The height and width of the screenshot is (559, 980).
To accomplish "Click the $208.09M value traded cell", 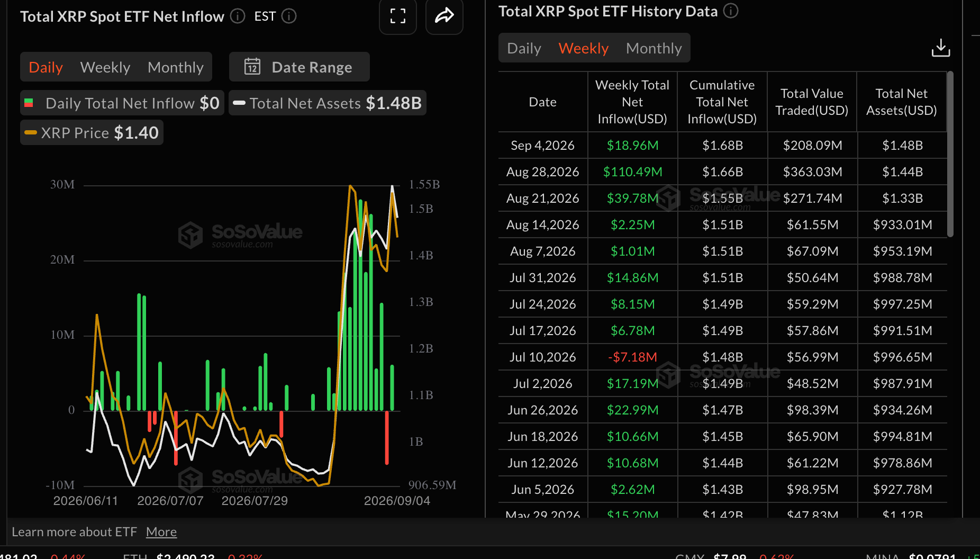I will tap(813, 145).
